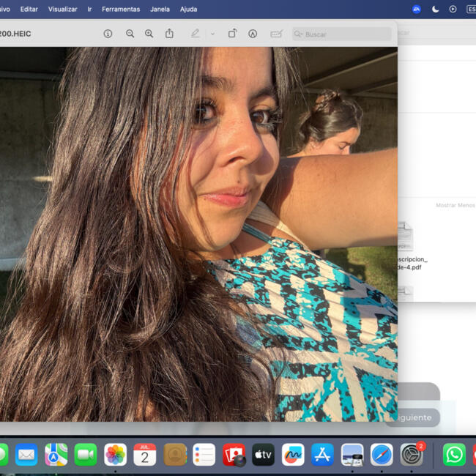The width and height of the screenshot is (476, 476).
Task: Click the Siguiente button
Action: coord(414,417)
